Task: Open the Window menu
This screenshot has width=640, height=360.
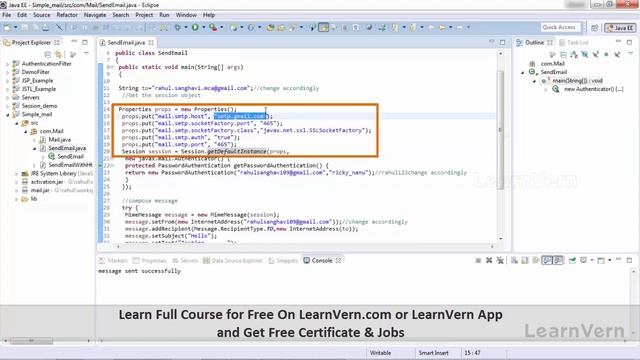Action: click(186, 15)
